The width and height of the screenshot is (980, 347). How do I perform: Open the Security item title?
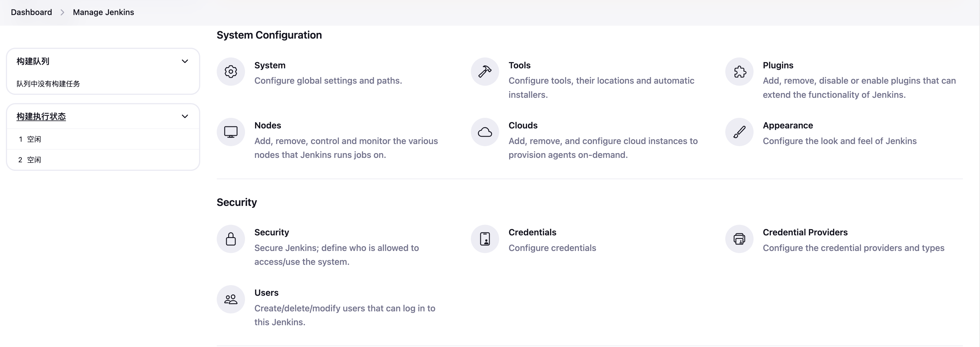[x=272, y=232]
